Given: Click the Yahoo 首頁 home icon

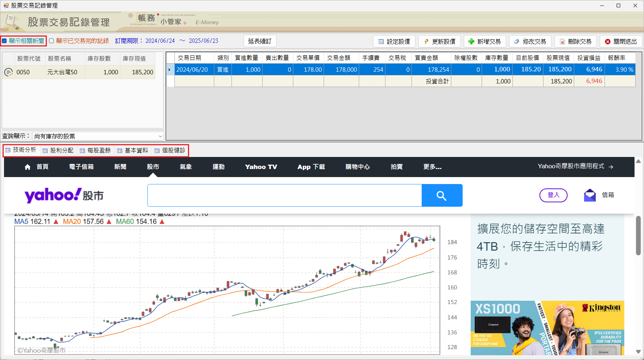Looking at the screenshot, I should [x=27, y=167].
